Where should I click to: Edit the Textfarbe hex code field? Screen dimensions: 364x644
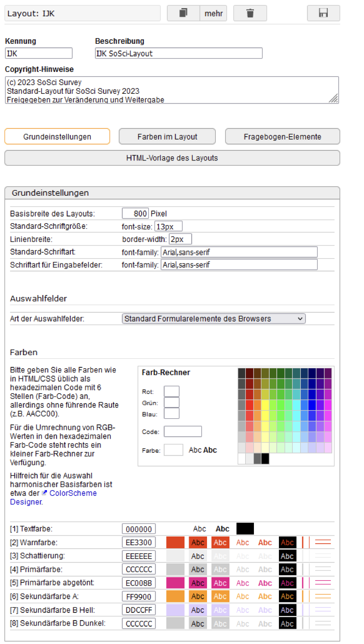(x=139, y=529)
